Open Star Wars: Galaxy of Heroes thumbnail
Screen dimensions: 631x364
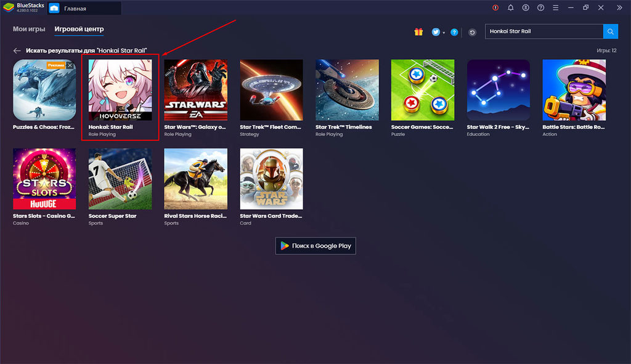(195, 90)
